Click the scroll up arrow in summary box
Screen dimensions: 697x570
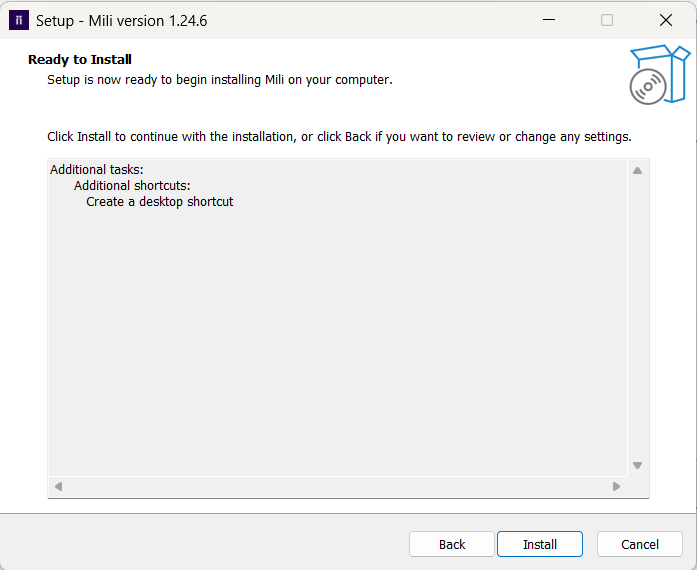point(637,170)
